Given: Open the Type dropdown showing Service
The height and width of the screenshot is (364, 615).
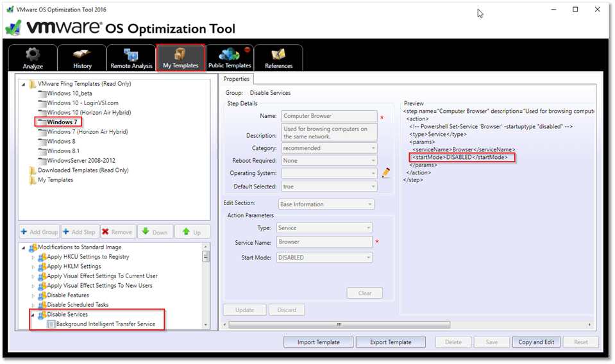Looking at the screenshot, I should coord(324,227).
